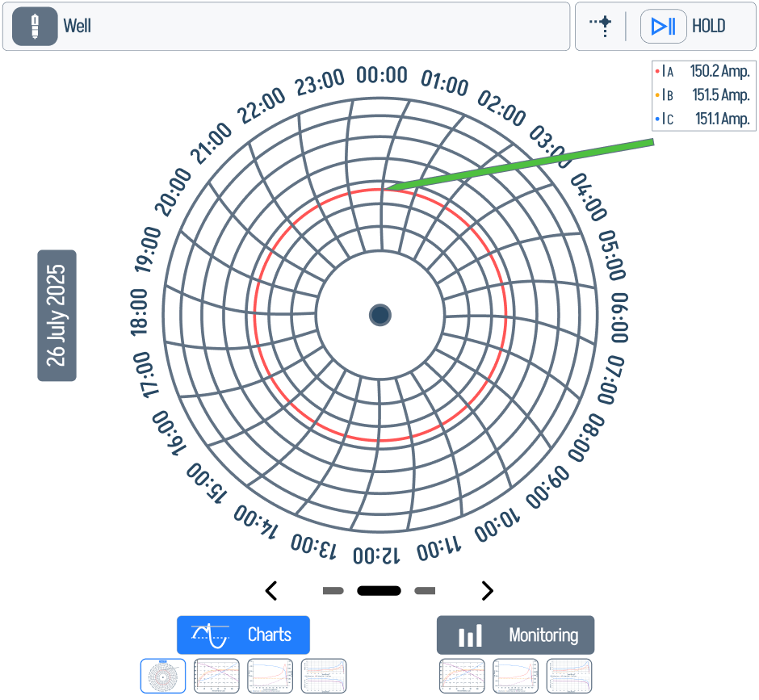Open peak-curve thumbnail under Monitoring
This screenshot has width=759, height=700.
point(515,676)
